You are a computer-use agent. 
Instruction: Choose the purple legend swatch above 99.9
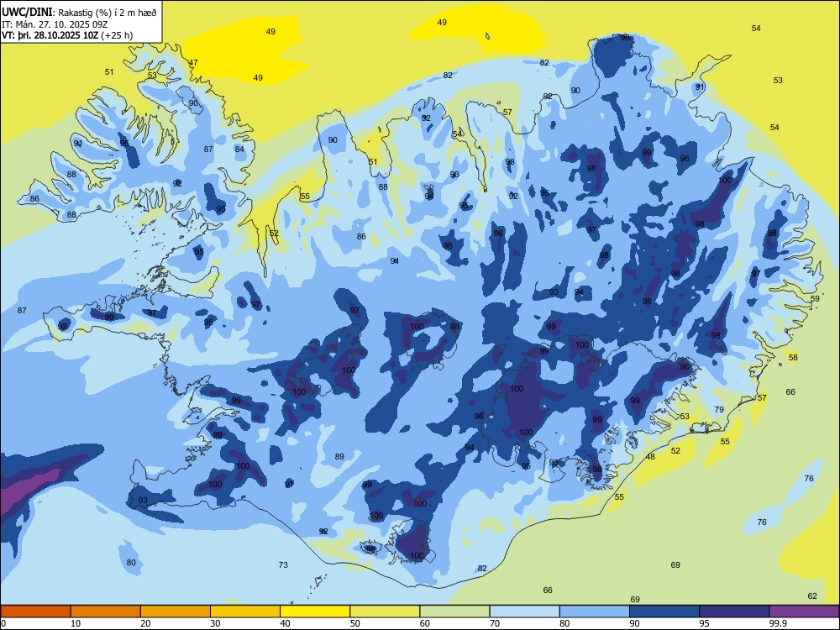click(x=804, y=612)
